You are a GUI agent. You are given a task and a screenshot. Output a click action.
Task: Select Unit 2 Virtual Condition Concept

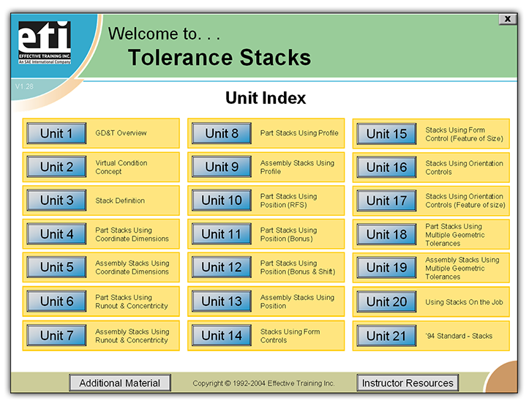click(x=56, y=167)
